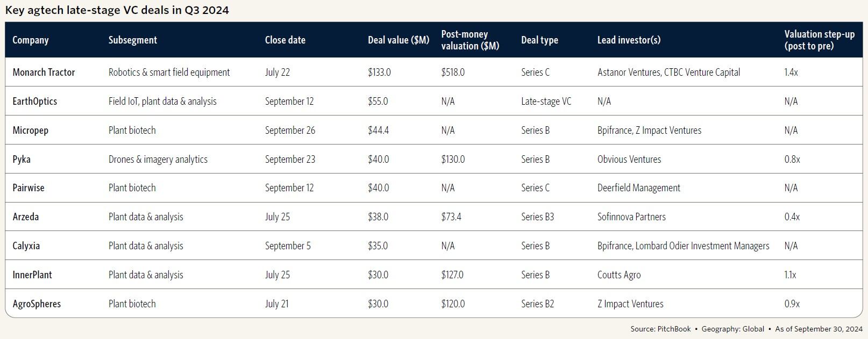Select InnerPlant's Coutts Agro investor cell
Image resolution: width=868 pixels, height=339 pixels.
618,275
